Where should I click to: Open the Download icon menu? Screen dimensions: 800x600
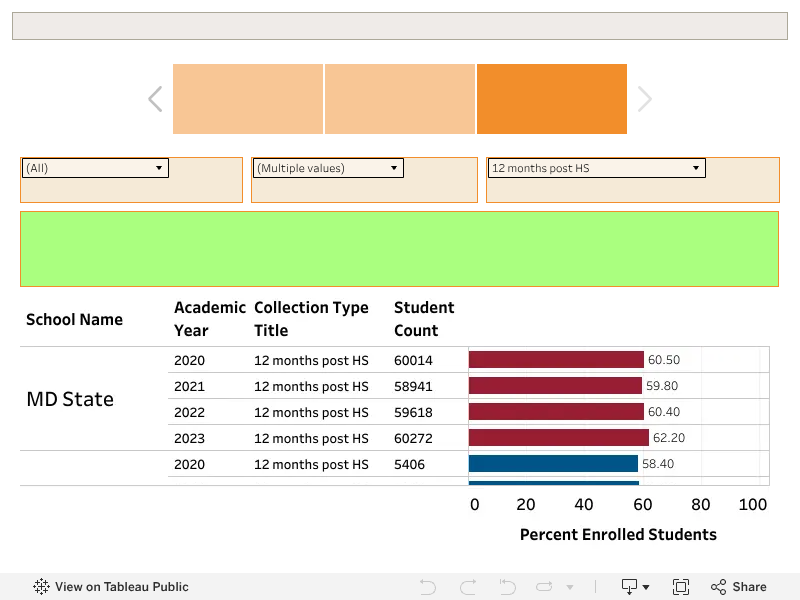click(x=635, y=587)
